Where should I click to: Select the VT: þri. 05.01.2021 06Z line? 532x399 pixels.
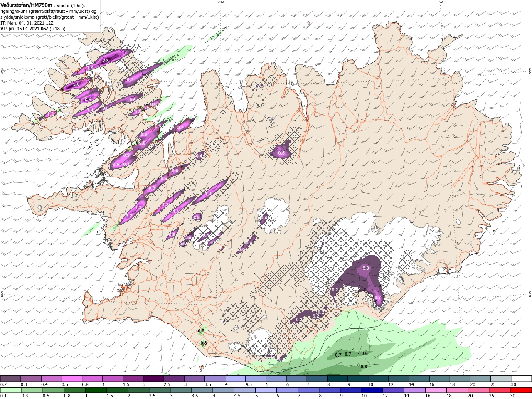[x=33, y=29]
